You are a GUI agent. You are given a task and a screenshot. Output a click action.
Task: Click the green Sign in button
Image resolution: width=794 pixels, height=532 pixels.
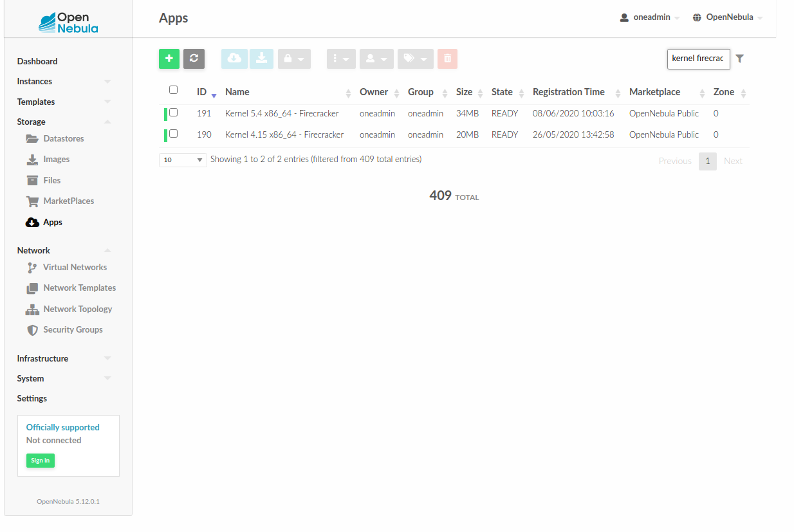click(41, 460)
